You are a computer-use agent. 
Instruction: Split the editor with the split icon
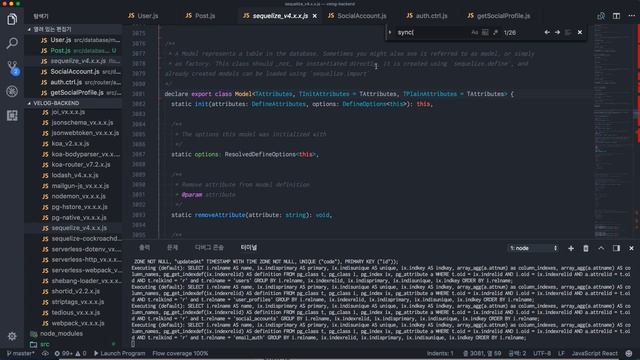[616, 16]
